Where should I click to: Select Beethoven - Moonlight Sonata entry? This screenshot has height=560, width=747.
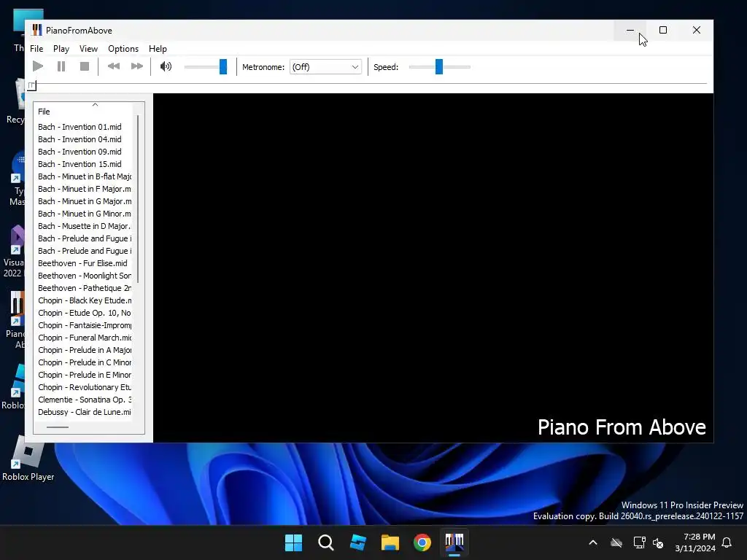(84, 275)
